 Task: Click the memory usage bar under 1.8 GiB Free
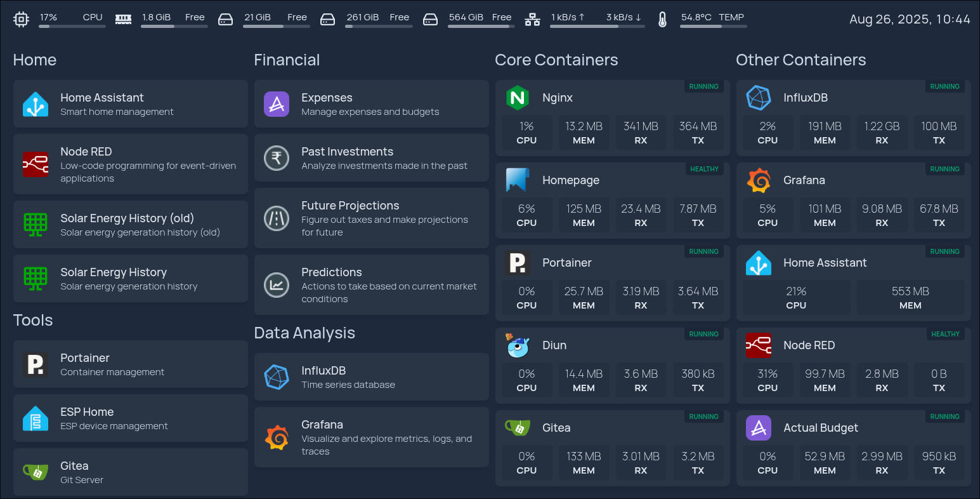tap(174, 27)
